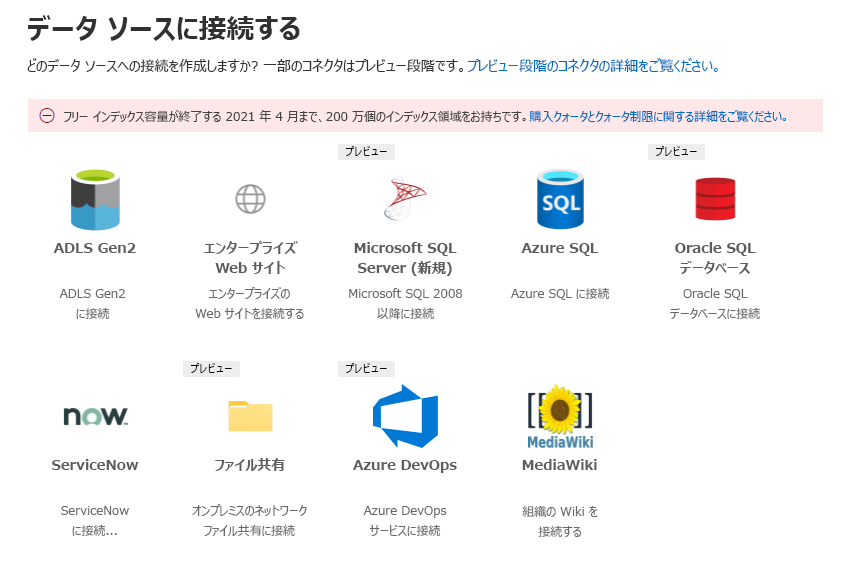Open the preview connectors details link
Viewport: 847px width, 562px height.
point(593,66)
